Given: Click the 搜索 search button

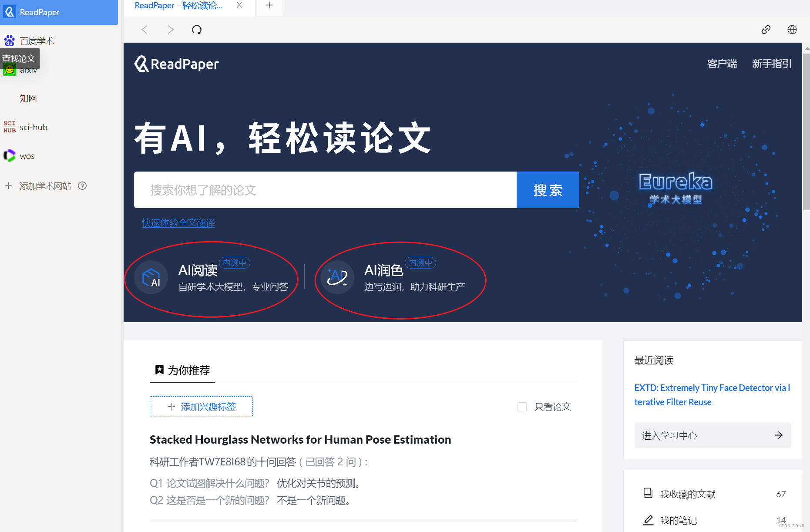Looking at the screenshot, I should point(548,190).
